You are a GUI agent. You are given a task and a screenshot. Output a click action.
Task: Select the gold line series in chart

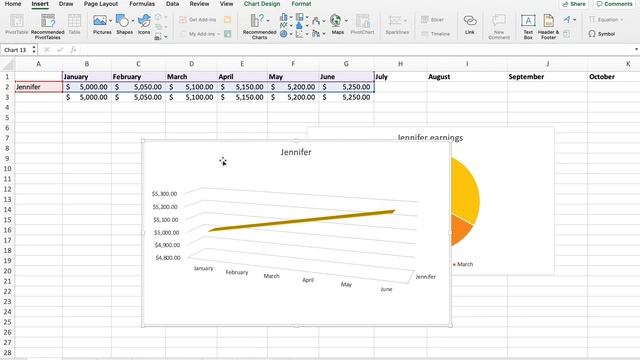click(302, 221)
